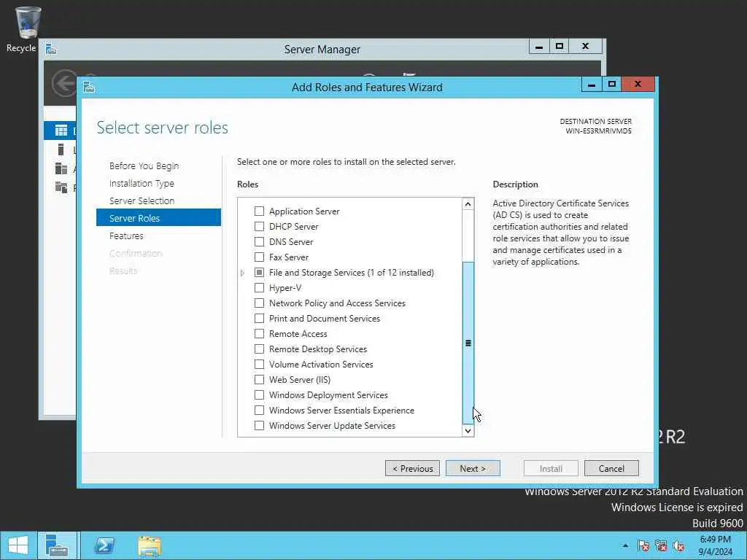Viewport: 747px width, 560px height.
Task: Select the DNS Server label text
Action: pyautogui.click(x=291, y=242)
